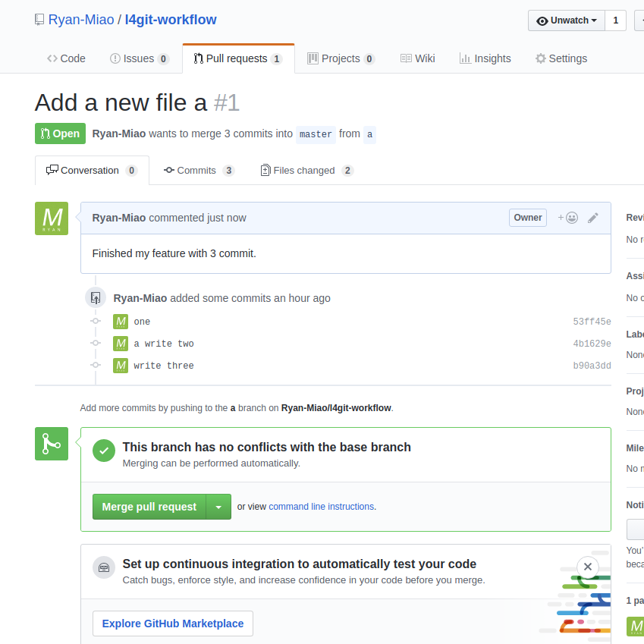Screen dimensions: 644x644
Task: Click the continuous integration box icon
Action: tap(104, 567)
